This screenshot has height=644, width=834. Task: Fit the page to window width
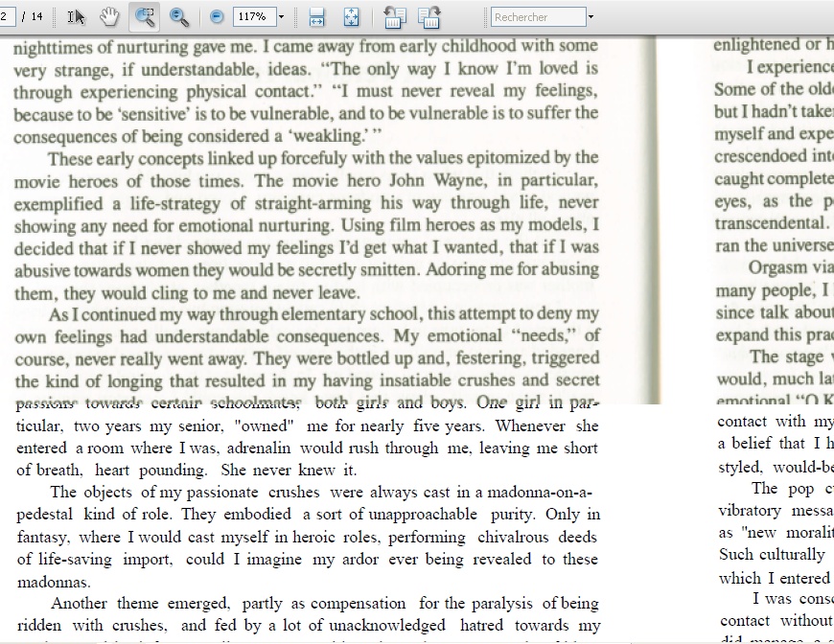tap(316, 17)
